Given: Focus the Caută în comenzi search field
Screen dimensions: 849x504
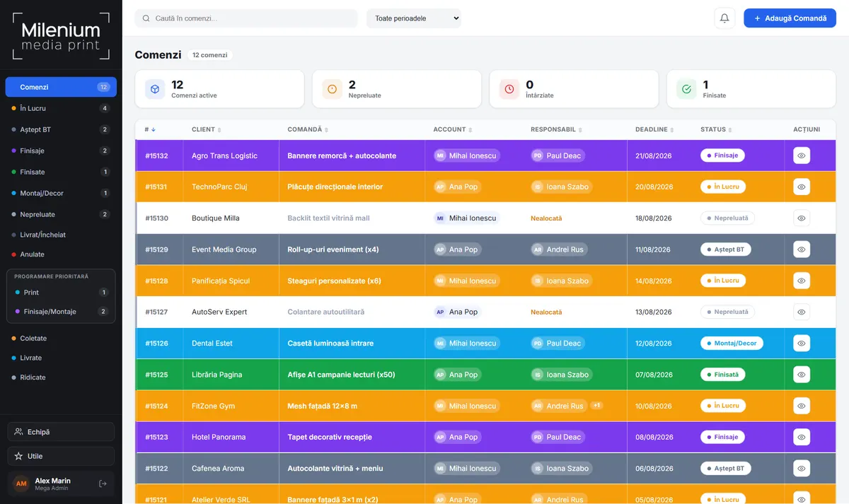Looking at the screenshot, I should tap(246, 18).
